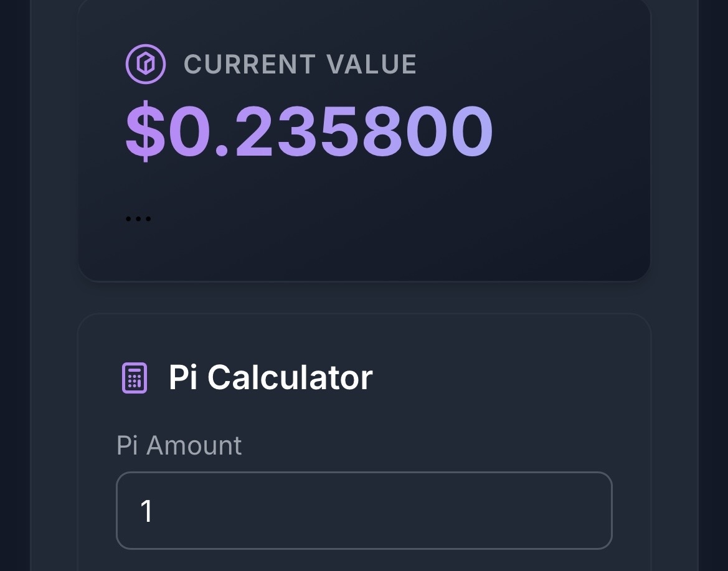Select the CURRENT VALUE label
Viewport: 728px width, 571px height.
point(300,64)
